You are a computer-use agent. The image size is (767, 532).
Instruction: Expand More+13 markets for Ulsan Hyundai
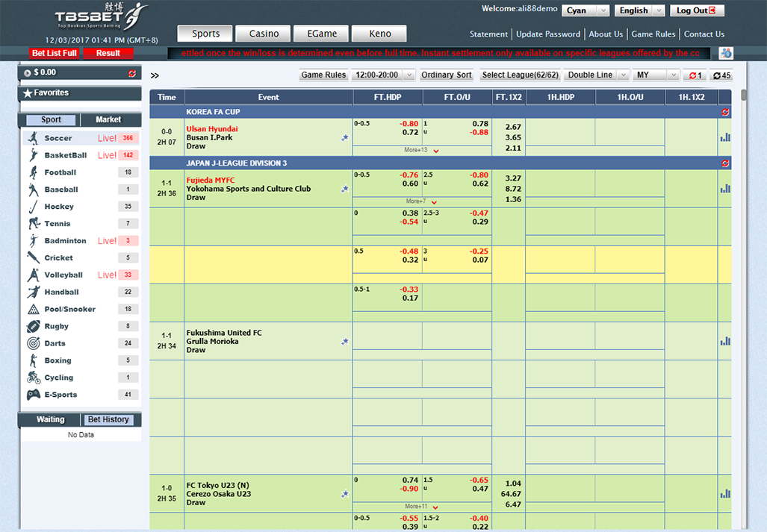(x=420, y=150)
